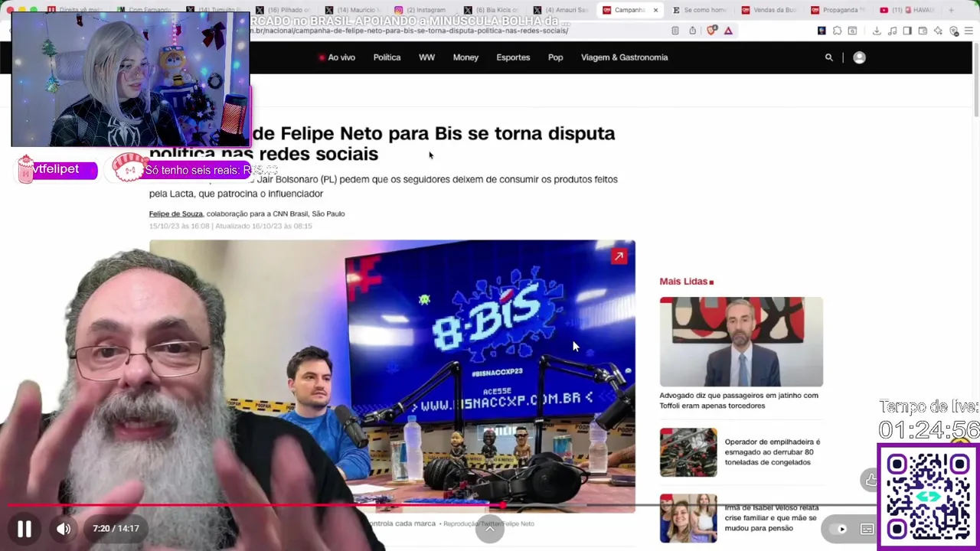Close the Campanha CNN tab

click(655, 10)
